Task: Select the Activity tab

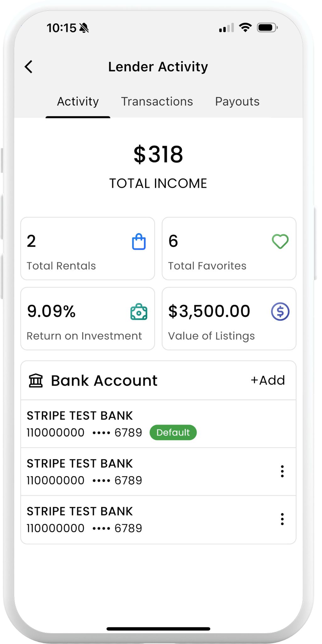Action: 78,102
